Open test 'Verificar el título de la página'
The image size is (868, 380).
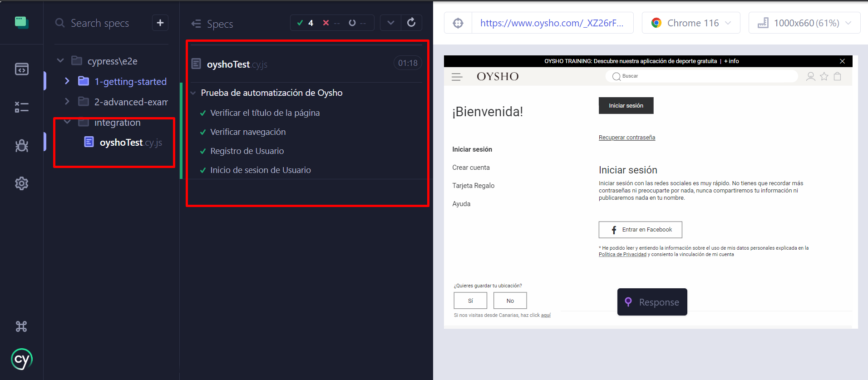[x=265, y=113]
